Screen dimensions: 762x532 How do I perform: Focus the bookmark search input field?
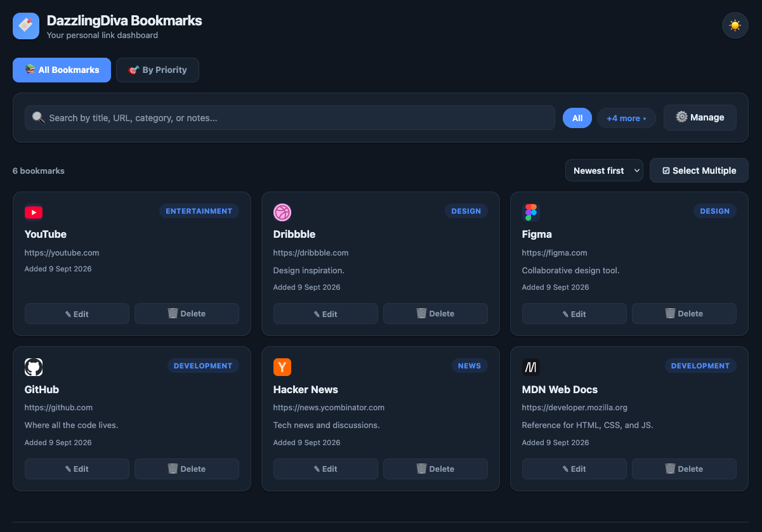point(290,117)
